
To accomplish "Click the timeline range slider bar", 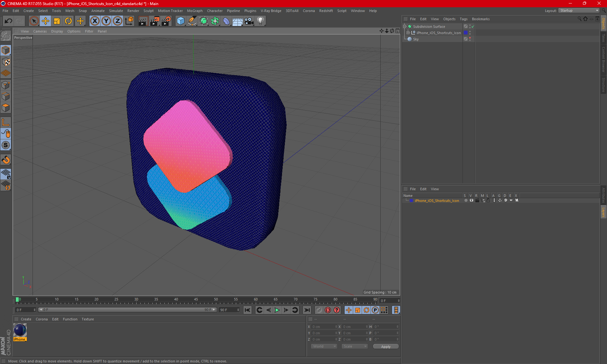I will [128, 310].
